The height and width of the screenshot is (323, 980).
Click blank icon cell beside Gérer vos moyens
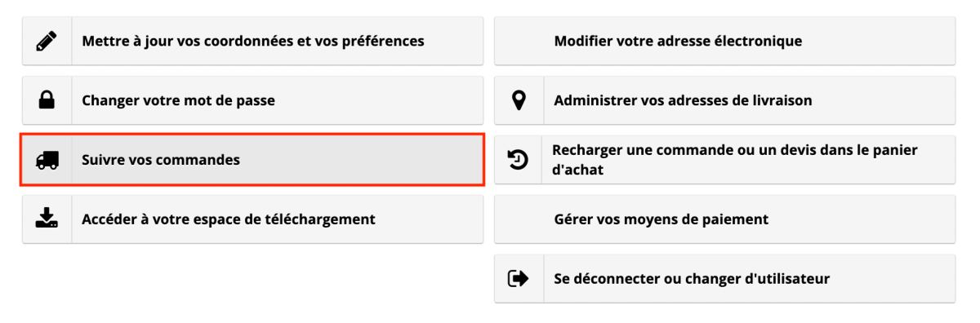[519, 219]
